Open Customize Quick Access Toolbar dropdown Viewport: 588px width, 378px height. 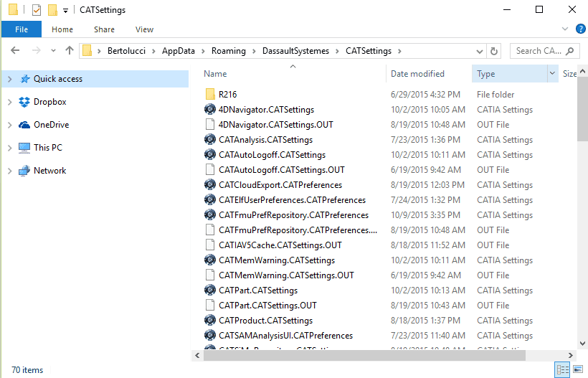pyautogui.click(x=65, y=11)
